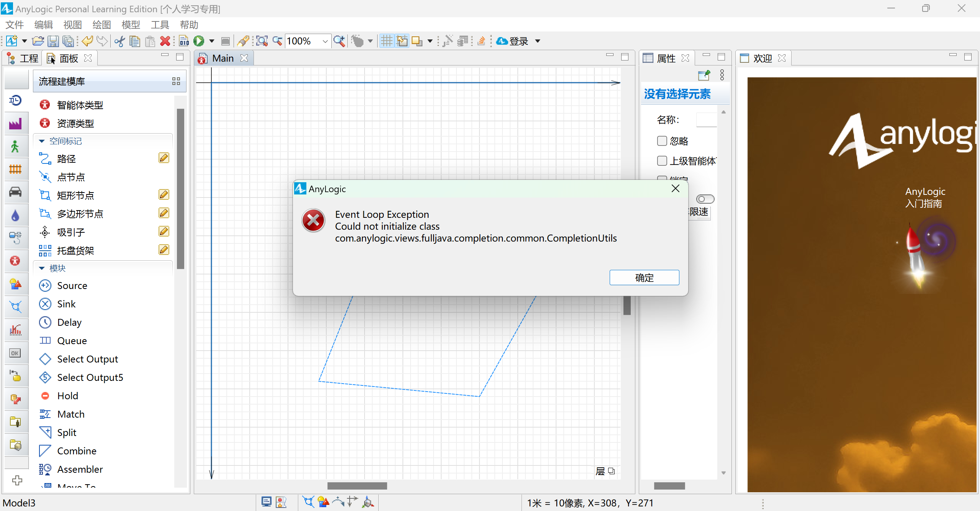Open the 工具 menu
The height and width of the screenshot is (511, 980).
click(x=160, y=25)
